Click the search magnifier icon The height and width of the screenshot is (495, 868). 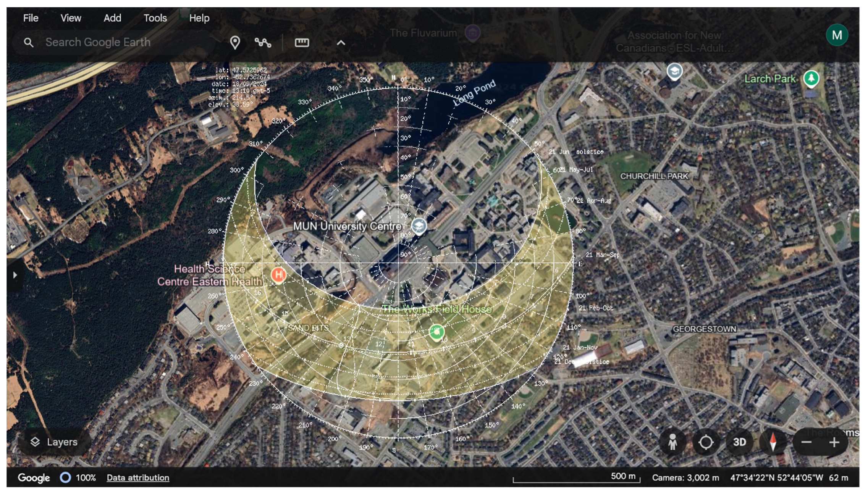[x=28, y=42]
